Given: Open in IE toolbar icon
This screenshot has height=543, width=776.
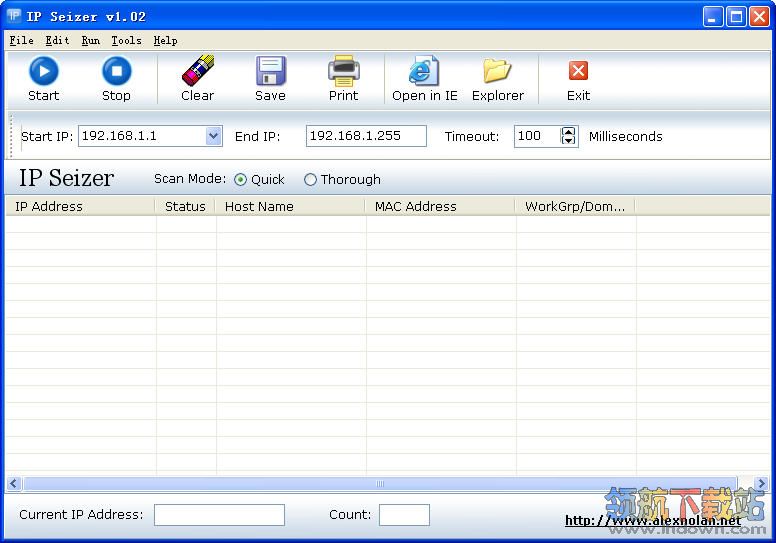Looking at the screenshot, I should click(424, 70).
